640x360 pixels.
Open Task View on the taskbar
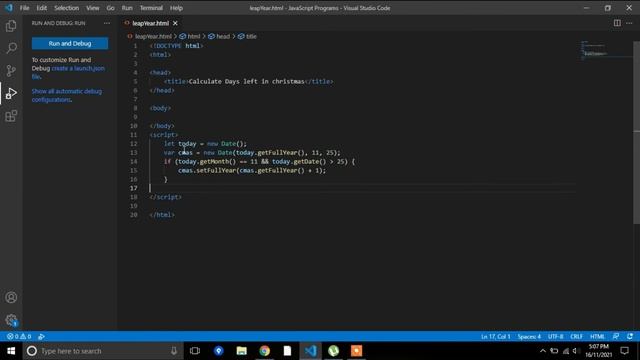195,351
